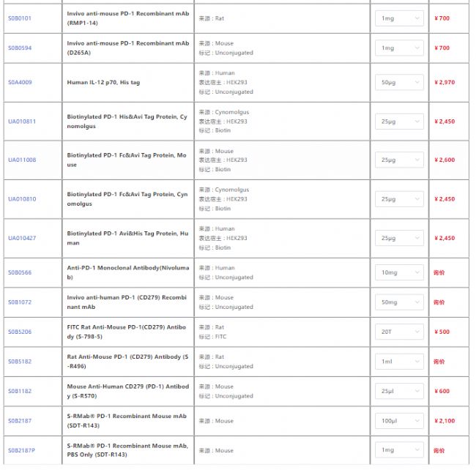
Task: Click the S0A4009 product code
Action: [20, 83]
